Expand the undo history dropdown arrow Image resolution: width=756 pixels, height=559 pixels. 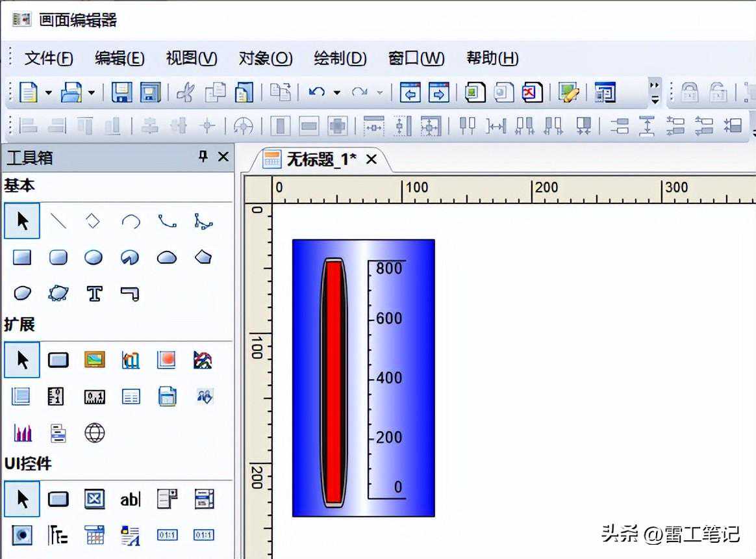click(336, 93)
